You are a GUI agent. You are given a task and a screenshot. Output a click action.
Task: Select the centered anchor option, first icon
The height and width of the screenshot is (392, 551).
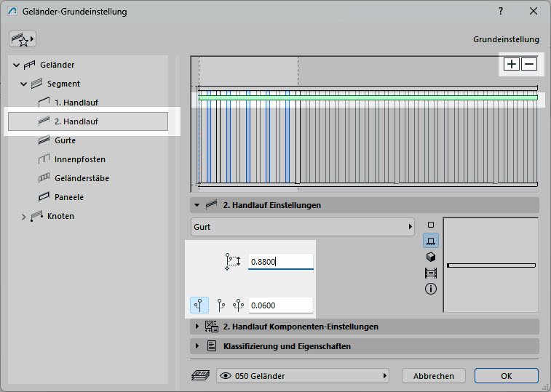click(199, 305)
